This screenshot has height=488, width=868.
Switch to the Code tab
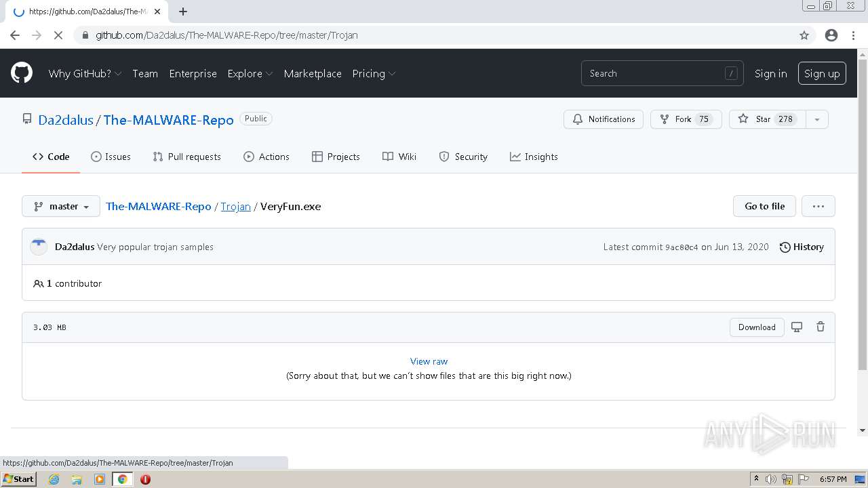click(x=51, y=157)
